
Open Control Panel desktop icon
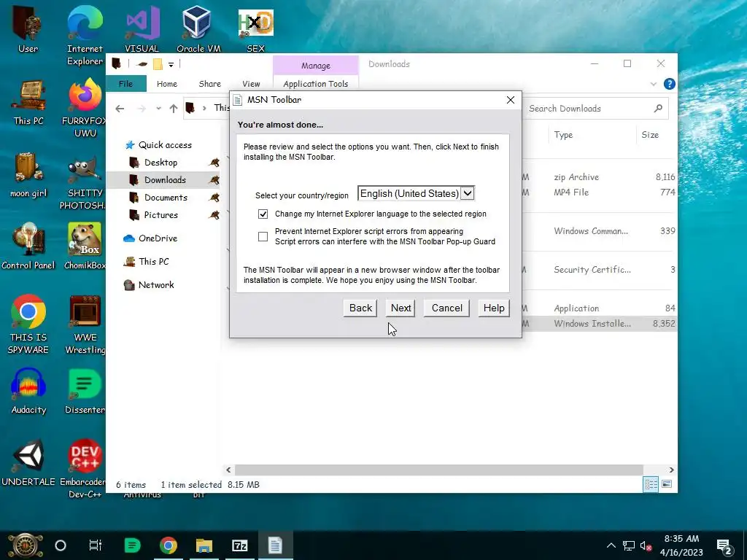pyautogui.click(x=28, y=246)
